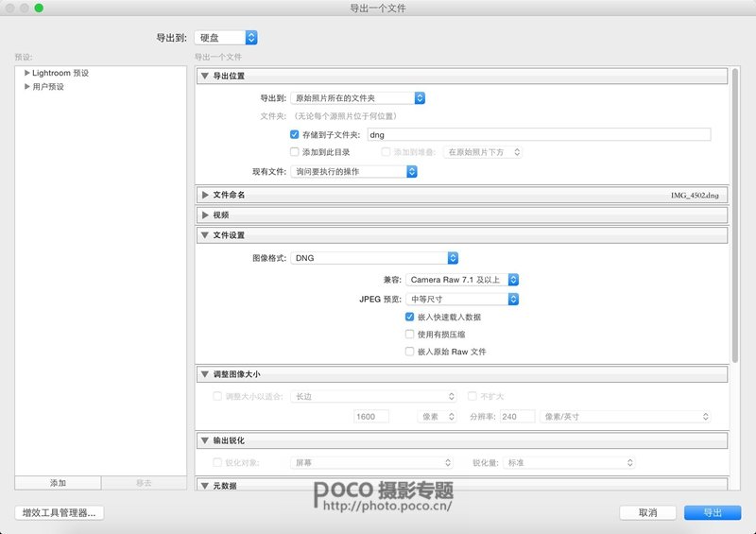
Task: Open Camera Raw 7.1 compatibility dropdown
Action: pos(462,280)
